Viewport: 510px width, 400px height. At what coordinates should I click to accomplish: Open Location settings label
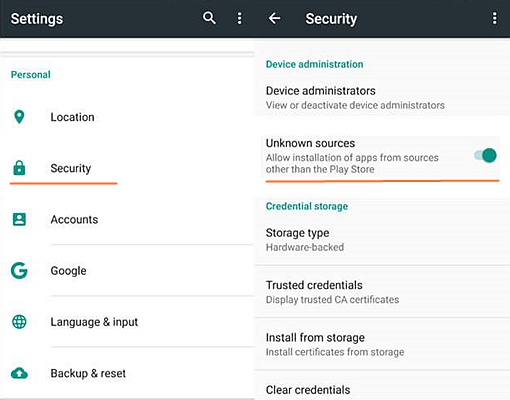[72, 117]
